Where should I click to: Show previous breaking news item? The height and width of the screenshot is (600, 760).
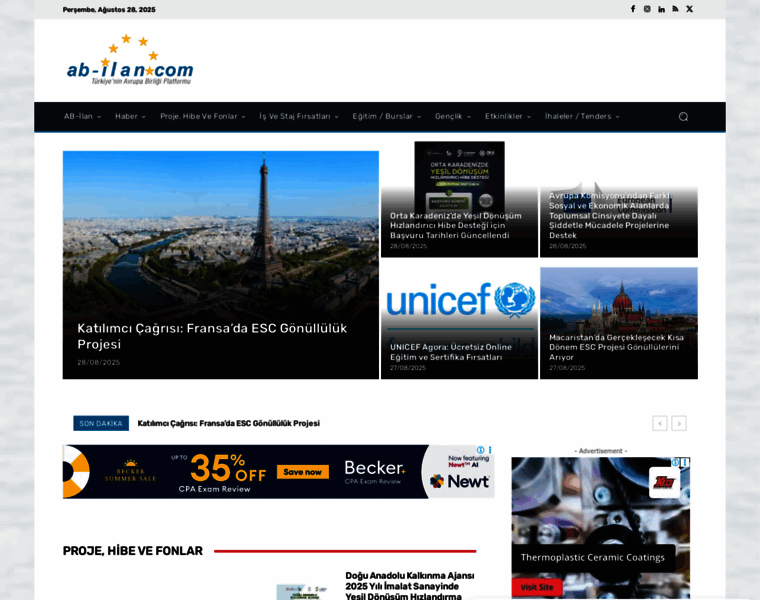[660, 424]
